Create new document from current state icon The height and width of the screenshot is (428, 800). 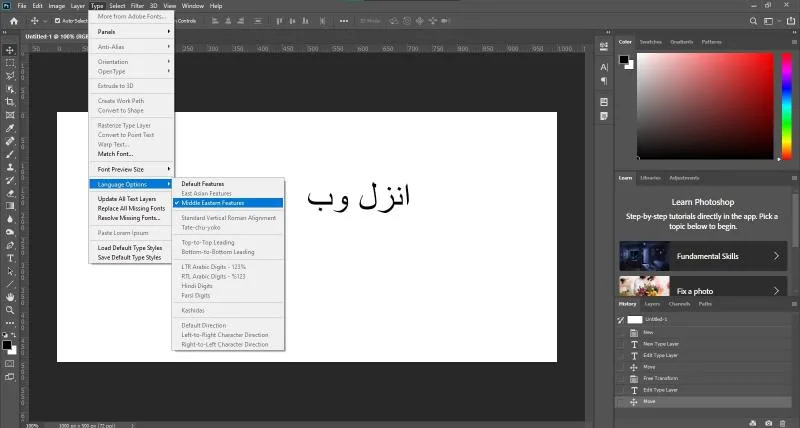[x=753, y=423]
